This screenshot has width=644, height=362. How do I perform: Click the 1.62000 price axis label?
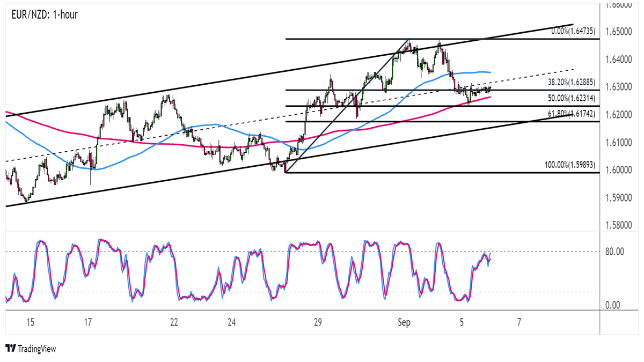(x=618, y=115)
